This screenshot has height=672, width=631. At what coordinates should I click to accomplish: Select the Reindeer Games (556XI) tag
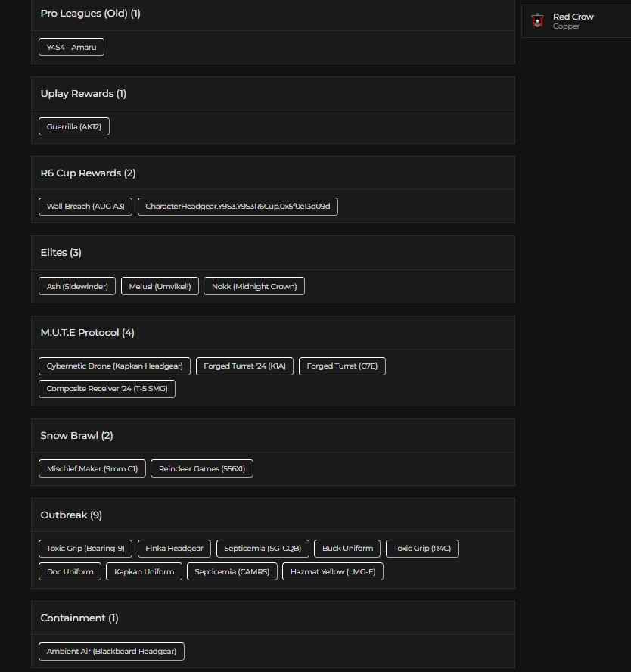202,468
